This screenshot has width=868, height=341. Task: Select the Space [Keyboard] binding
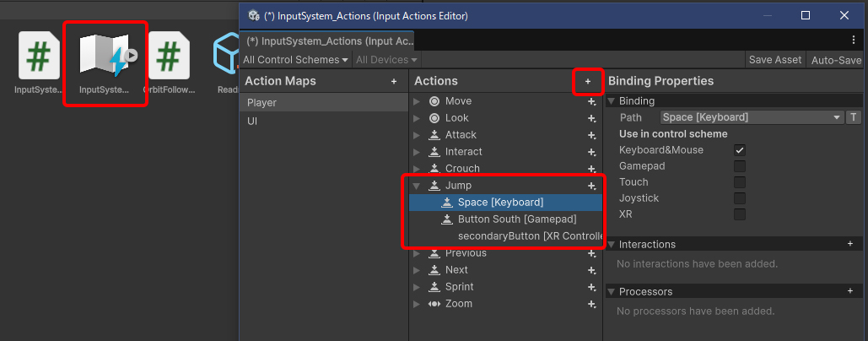[505, 203]
